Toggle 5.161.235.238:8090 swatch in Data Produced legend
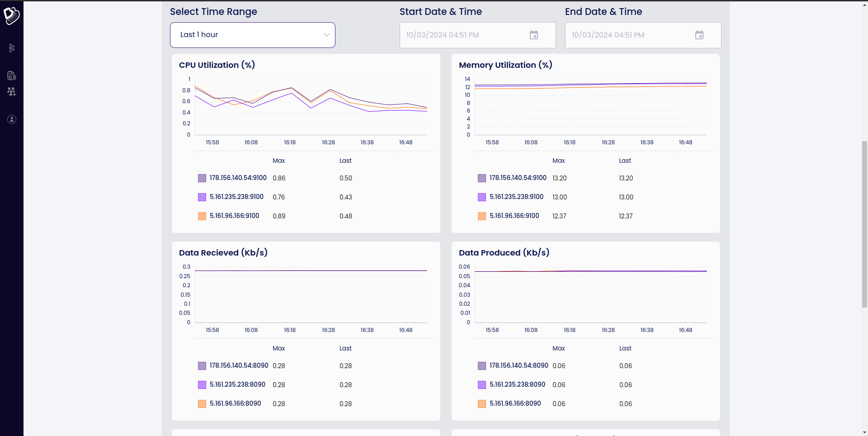The height and width of the screenshot is (436, 868). [x=482, y=385]
